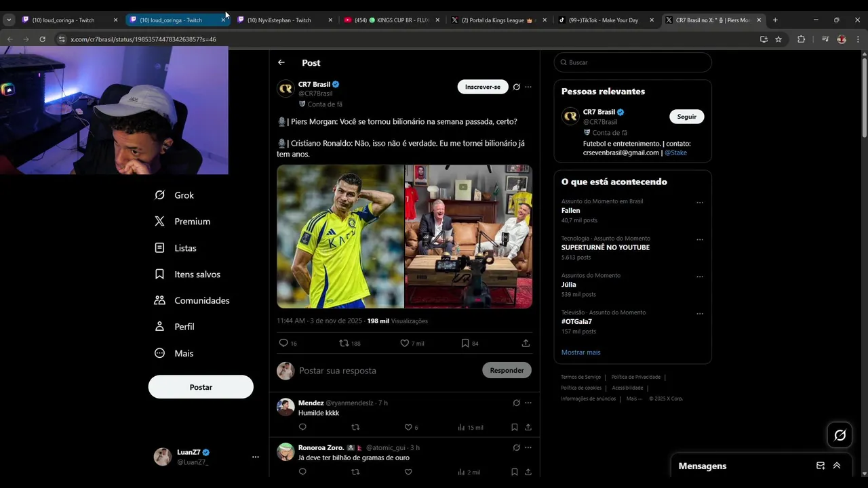The width and height of the screenshot is (868, 488).
Task: Open the Júlia trending topic
Action: [568, 285]
